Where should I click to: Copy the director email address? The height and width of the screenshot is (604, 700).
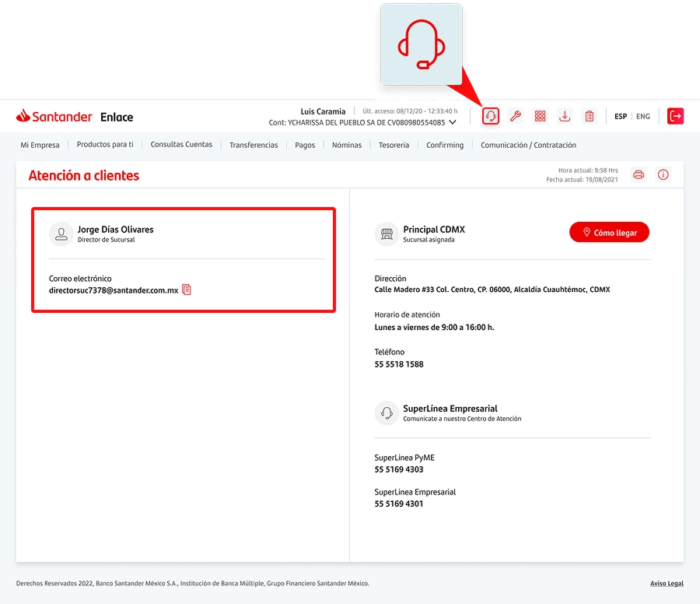point(187,290)
